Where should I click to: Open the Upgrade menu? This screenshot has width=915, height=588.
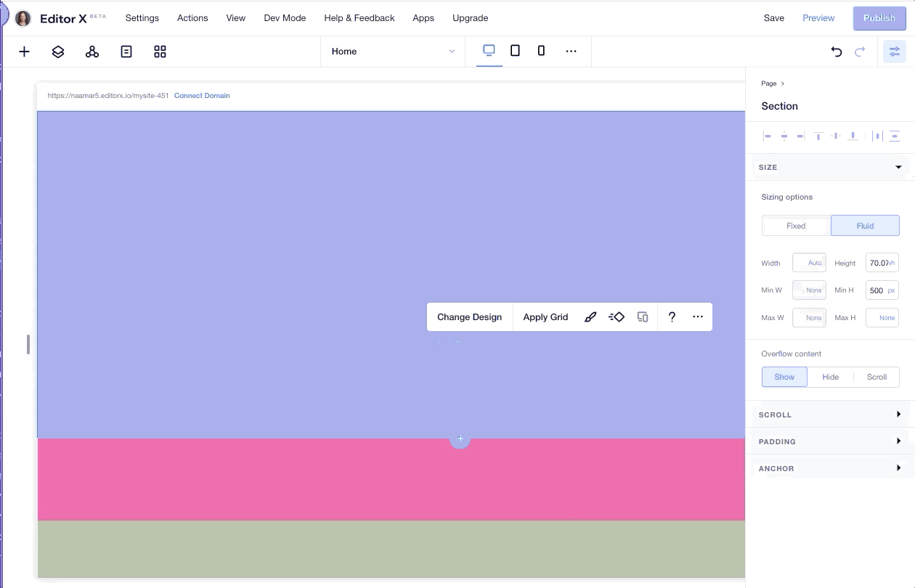click(x=471, y=18)
